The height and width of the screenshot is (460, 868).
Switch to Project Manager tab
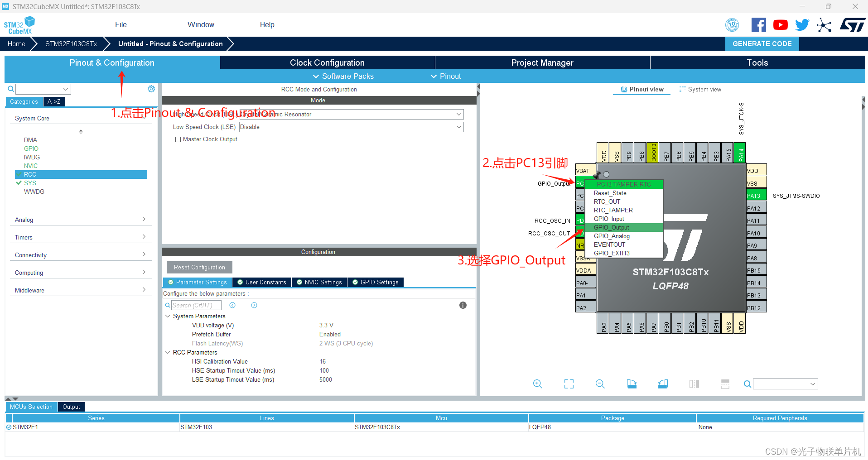542,63
